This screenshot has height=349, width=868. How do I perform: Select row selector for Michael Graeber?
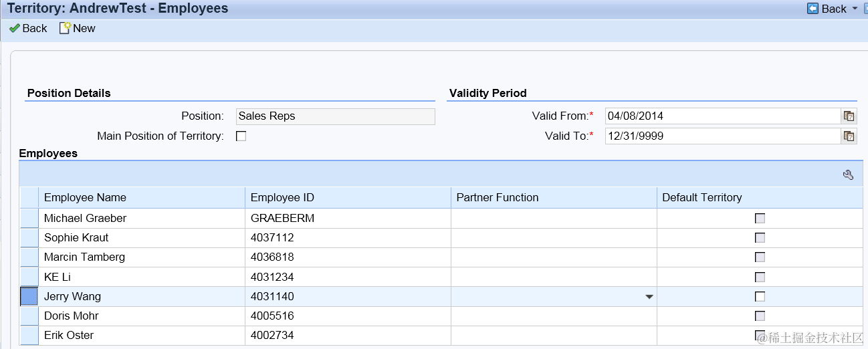[29, 218]
